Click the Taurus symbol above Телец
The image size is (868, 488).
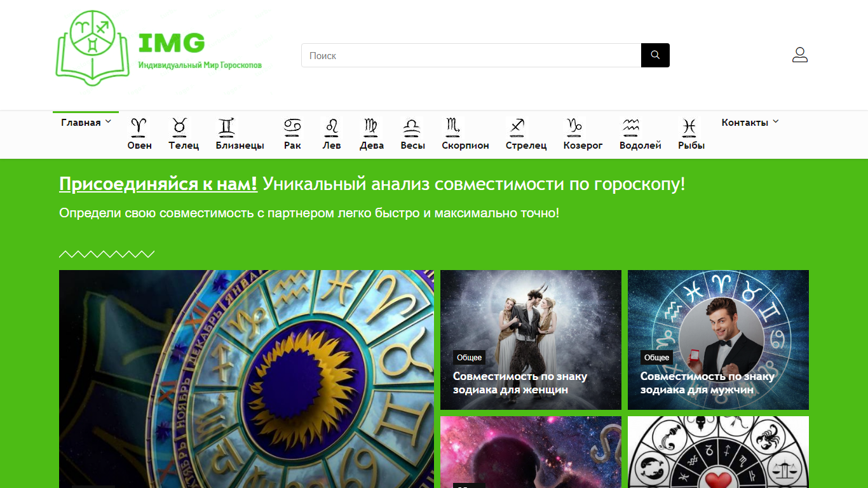point(180,127)
